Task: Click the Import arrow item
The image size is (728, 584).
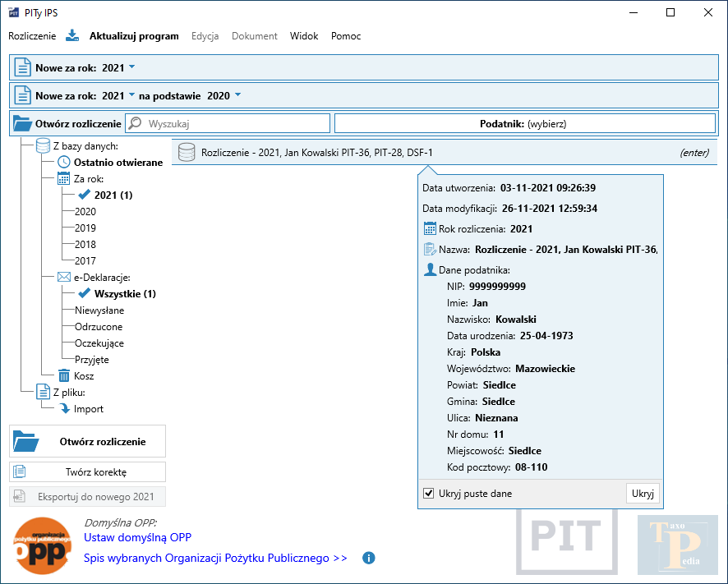Action: click(x=88, y=409)
